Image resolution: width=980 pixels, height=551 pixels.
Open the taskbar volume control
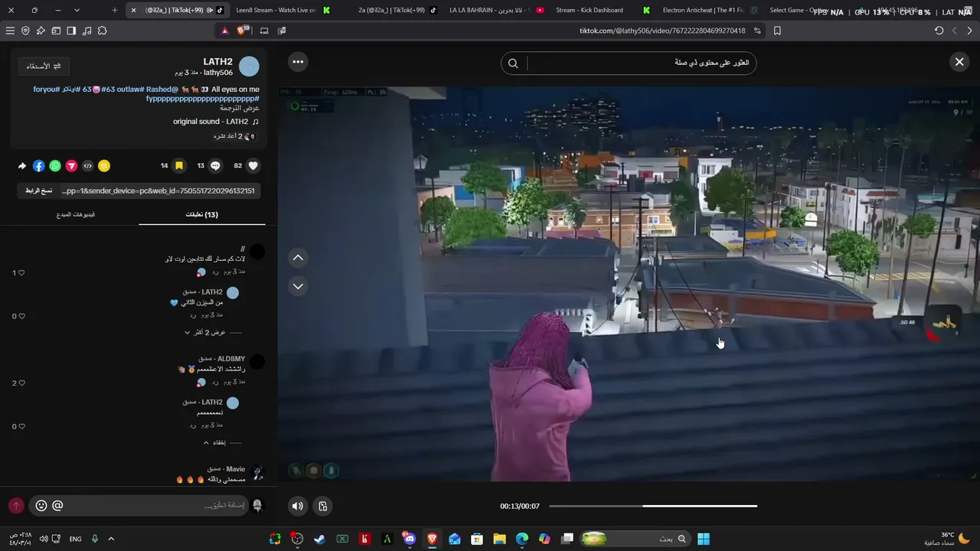(x=43, y=539)
